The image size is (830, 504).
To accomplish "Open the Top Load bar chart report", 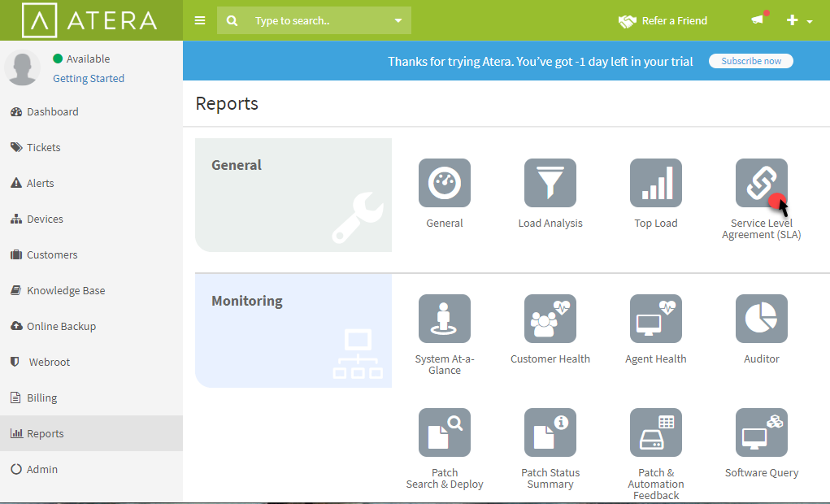I will [656, 183].
